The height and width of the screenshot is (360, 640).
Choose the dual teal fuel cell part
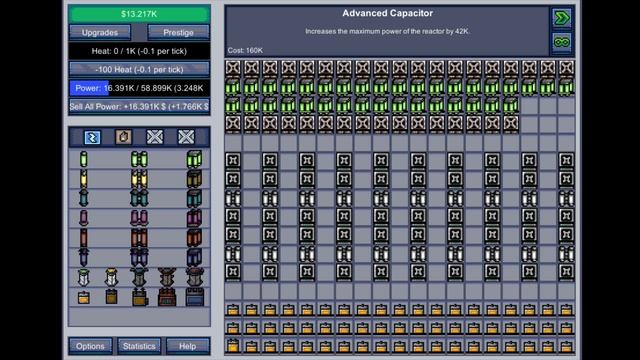[x=139, y=198]
